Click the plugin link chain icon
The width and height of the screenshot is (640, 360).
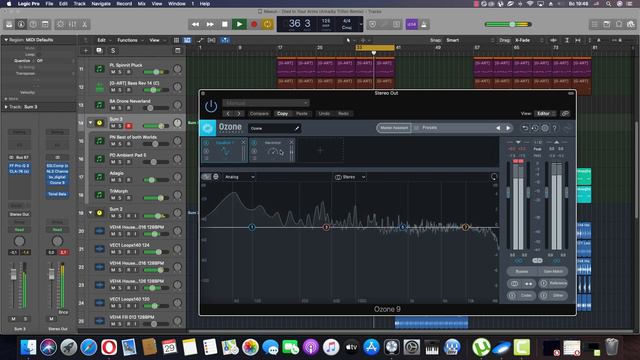[565, 113]
